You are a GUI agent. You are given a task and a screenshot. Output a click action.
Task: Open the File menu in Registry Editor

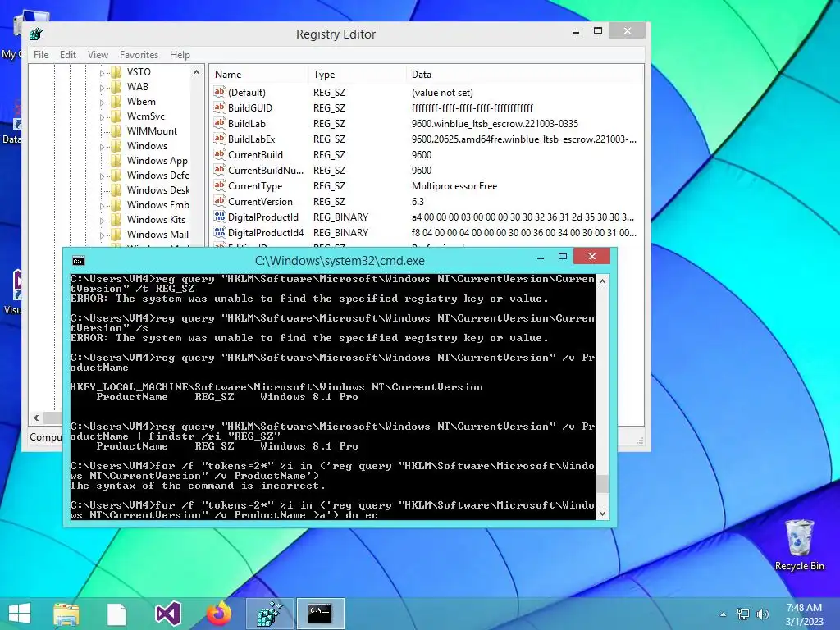41,55
